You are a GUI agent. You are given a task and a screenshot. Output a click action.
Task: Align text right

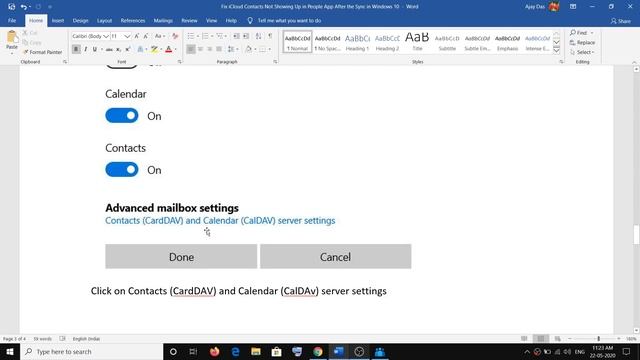(x=210, y=49)
